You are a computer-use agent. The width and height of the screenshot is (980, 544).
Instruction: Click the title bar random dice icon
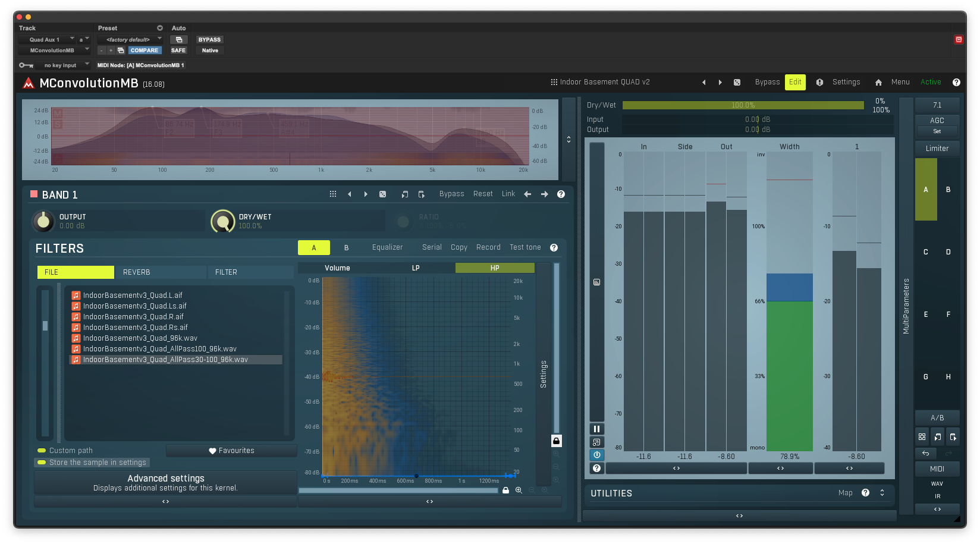[737, 83]
